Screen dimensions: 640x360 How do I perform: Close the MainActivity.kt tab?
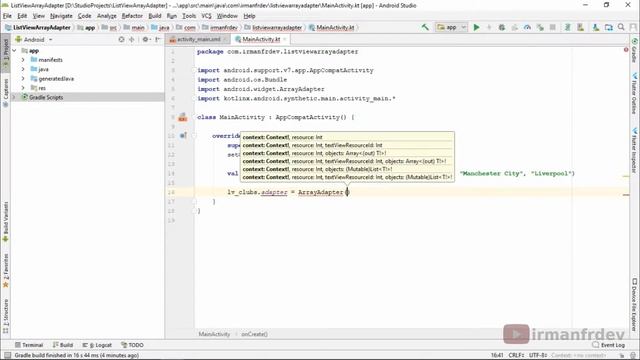284,40
